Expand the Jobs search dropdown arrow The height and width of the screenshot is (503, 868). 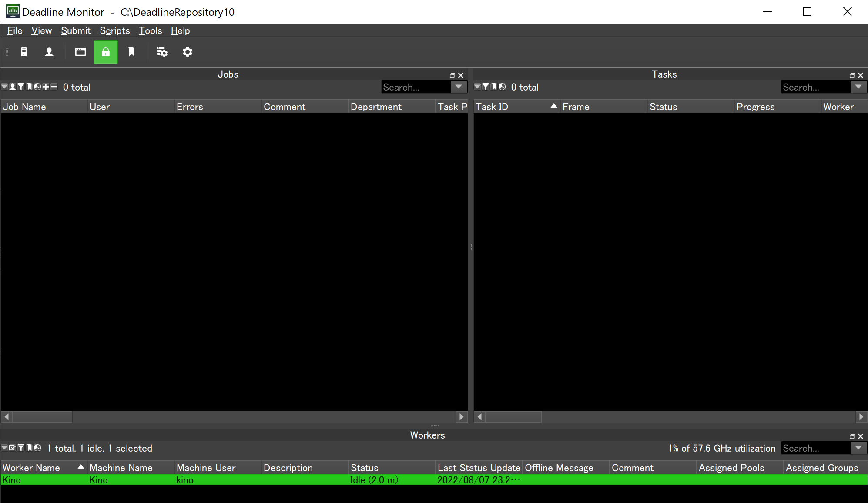[x=459, y=87]
